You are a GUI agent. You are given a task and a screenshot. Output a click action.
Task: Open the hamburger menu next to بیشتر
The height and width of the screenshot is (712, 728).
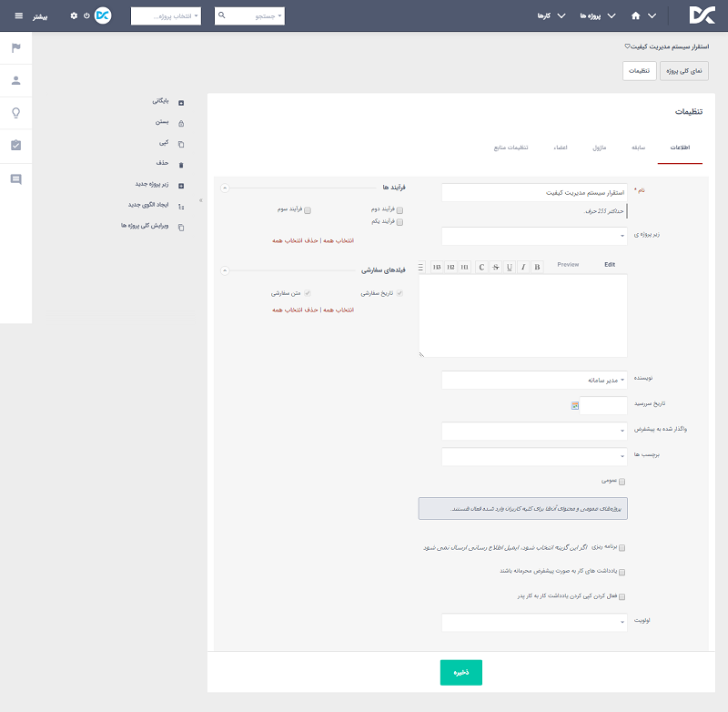[x=18, y=15]
